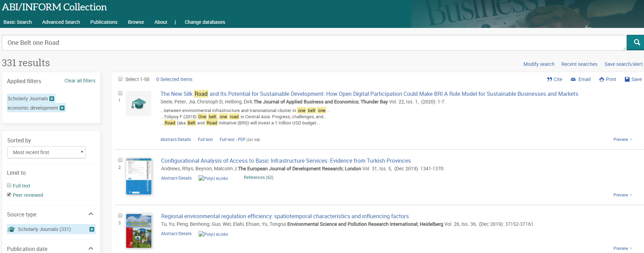Select the checkbox for result 3
This screenshot has height=253, width=644.
[120, 215]
